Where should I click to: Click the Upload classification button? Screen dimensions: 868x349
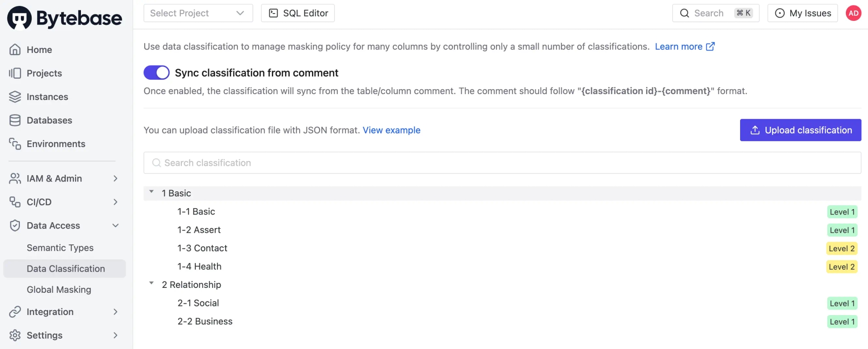point(800,130)
